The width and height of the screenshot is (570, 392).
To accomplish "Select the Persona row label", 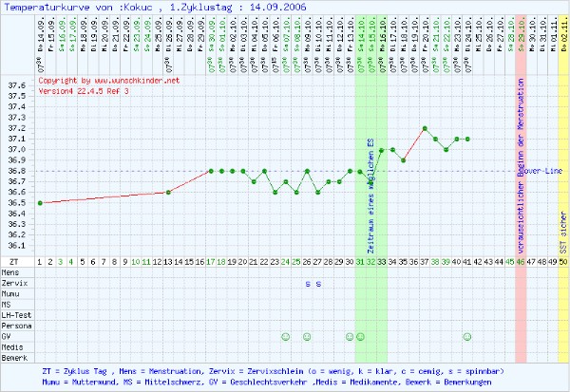I will tap(16, 326).
